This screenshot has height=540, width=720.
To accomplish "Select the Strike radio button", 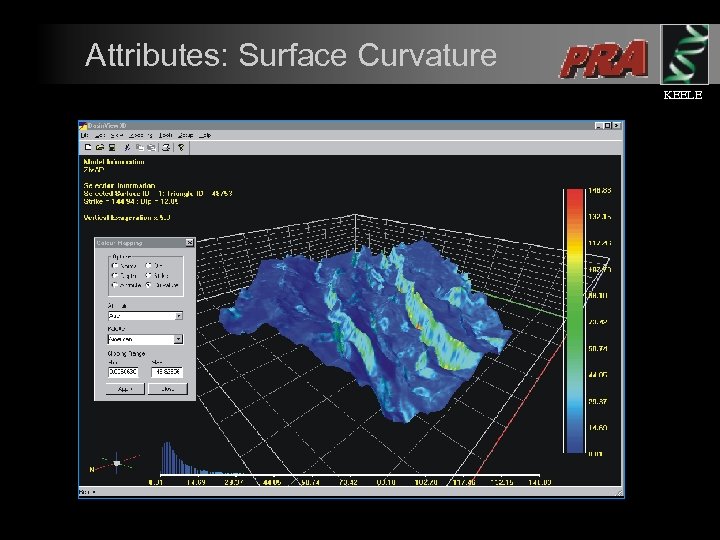I will [149, 276].
